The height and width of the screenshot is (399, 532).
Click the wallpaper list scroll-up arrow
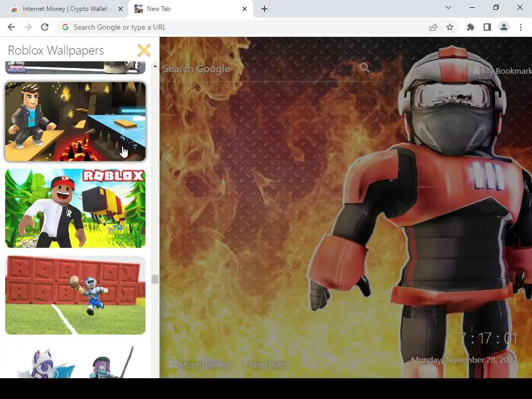155,66
